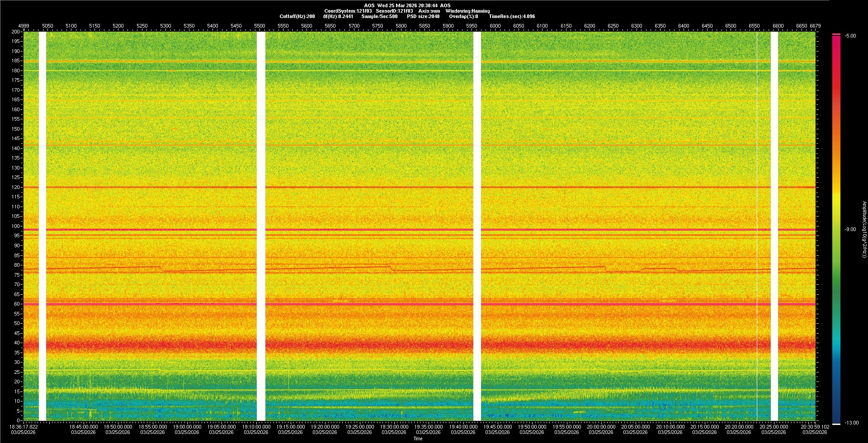
Task: Click the -9.00 label on the color scale
Action: [850, 229]
